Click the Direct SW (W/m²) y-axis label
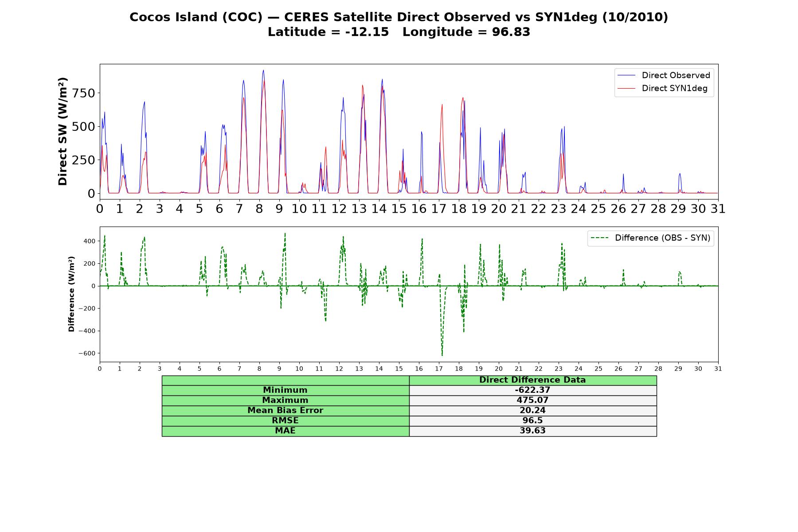The height and width of the screenshot is (532, 798). click(x=63, y=131)
